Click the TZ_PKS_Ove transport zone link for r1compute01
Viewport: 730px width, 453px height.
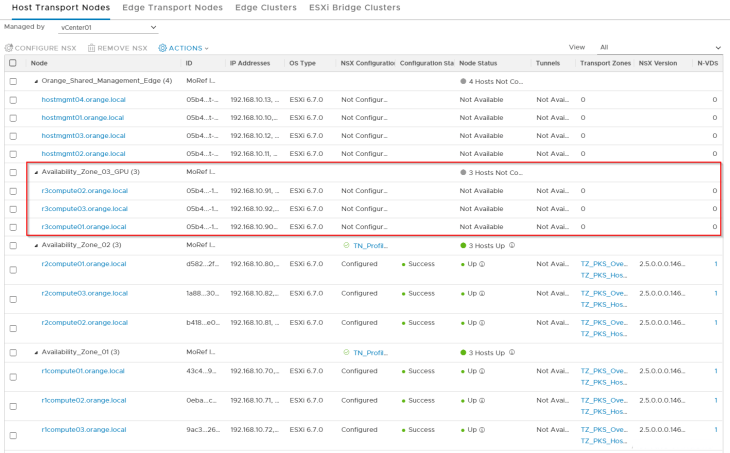[x=603, y=372]
